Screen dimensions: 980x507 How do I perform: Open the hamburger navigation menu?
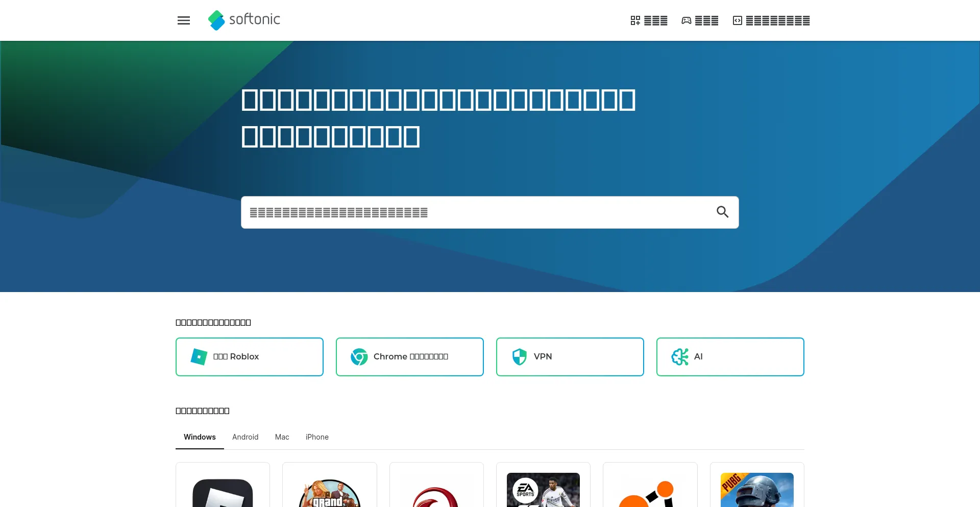(x=184, y=20)
